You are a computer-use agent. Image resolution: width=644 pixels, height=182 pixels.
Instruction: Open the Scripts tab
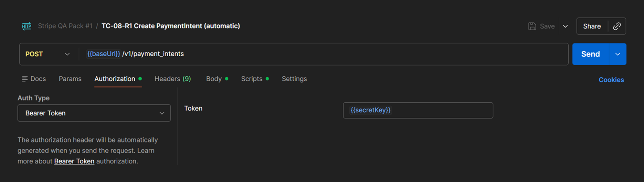point(252,79)
